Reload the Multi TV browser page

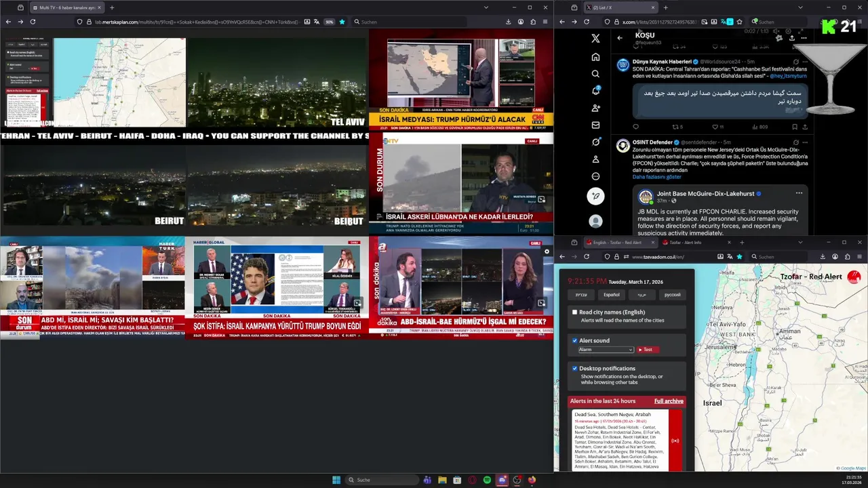tap(33, 22)
